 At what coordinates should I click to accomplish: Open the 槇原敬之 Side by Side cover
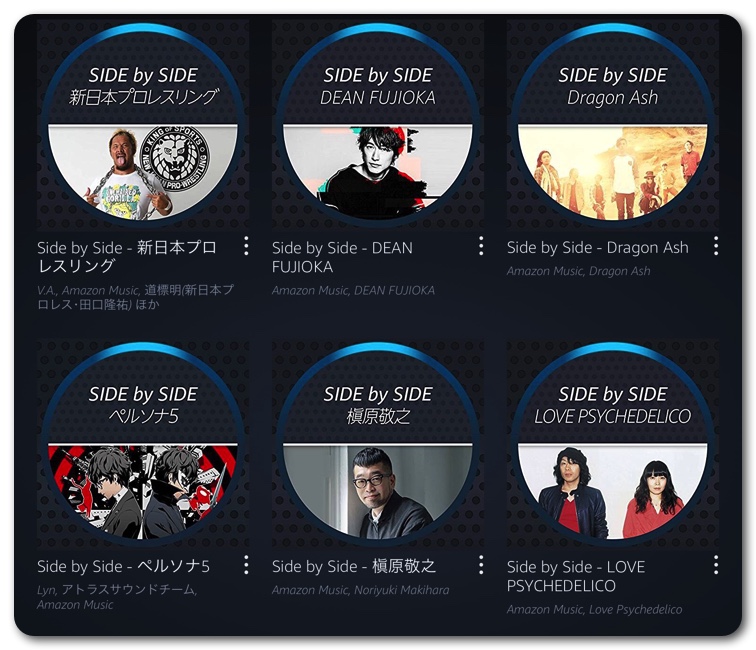point(378,445)
